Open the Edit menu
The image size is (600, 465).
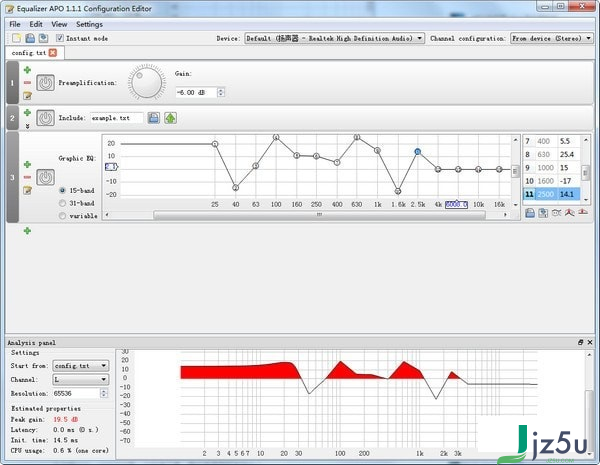pyautogui.click(x=36, y=24)
